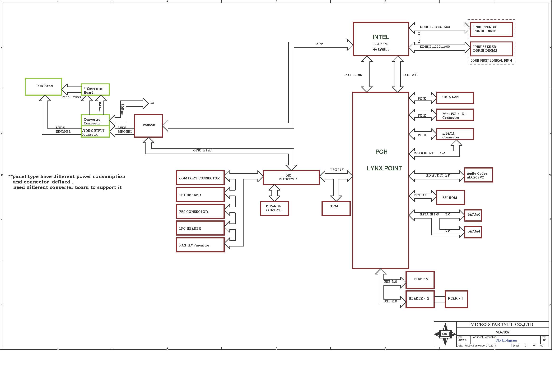Image resolution: width=555 pixels, height=392 pixels.
Task: Select the 'Panel Power' label
Action: [x=71, y=97]
